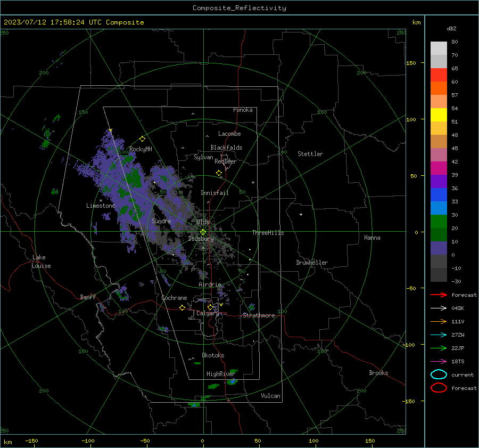The image size is (479, 448).
Task: Click the yellow diamond marker over Calgary
Action: (210, 307)
